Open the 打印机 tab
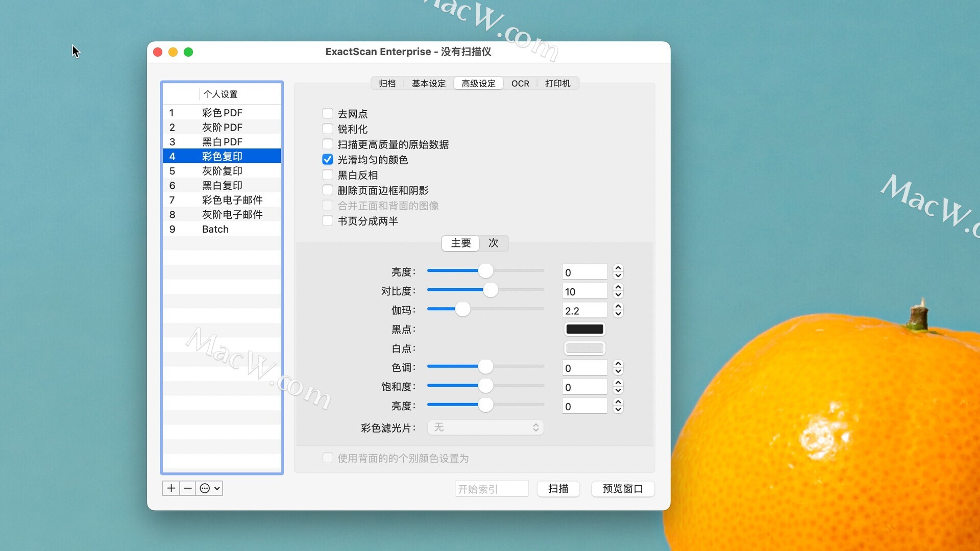Screen dimensions: 980x551 (557, 83)
